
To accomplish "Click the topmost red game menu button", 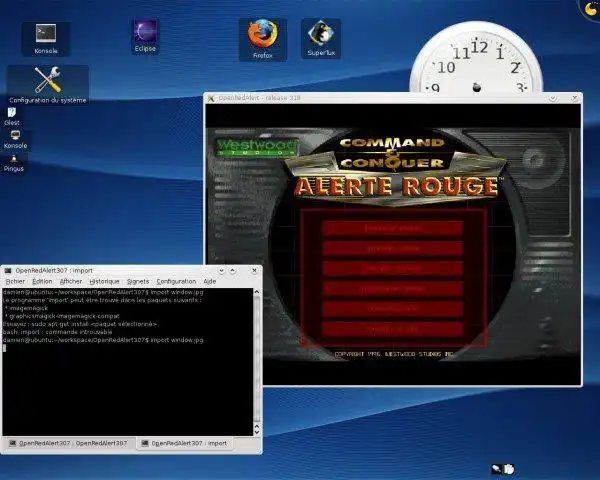I will coord(393,228).
